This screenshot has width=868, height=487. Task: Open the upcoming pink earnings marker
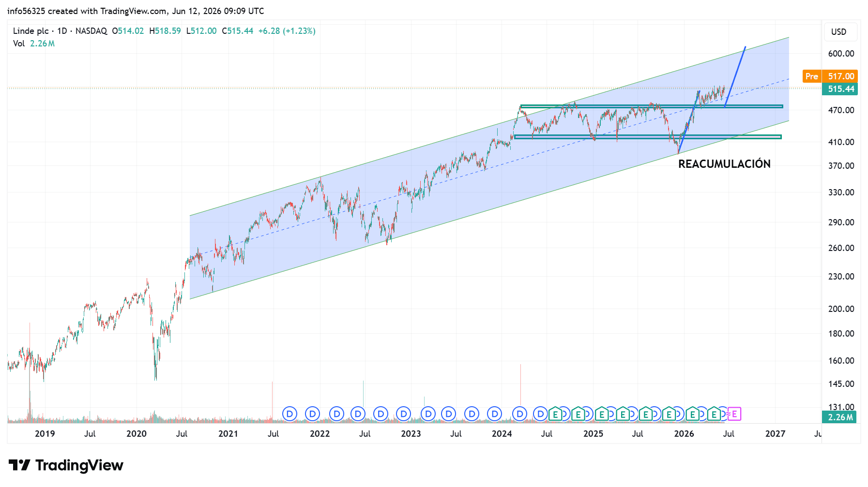click(734, 414)
